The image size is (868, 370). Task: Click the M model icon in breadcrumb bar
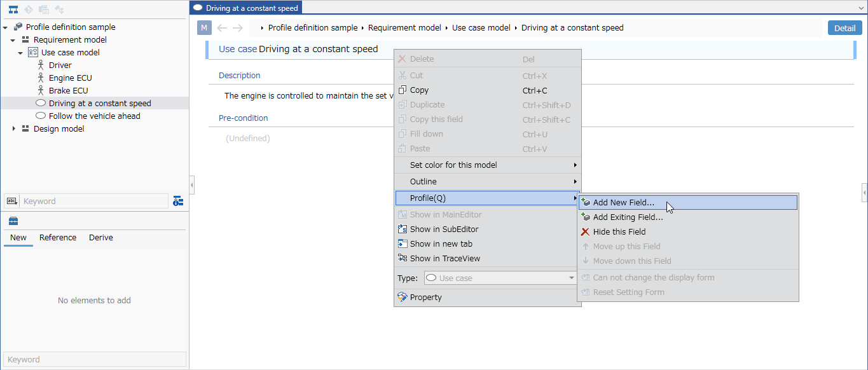(x=204, y=28)
